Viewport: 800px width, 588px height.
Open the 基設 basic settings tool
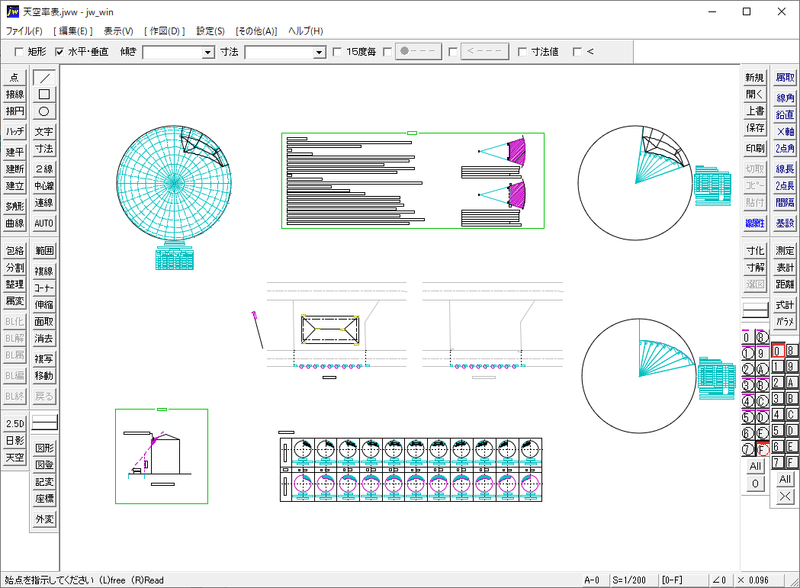785,223
